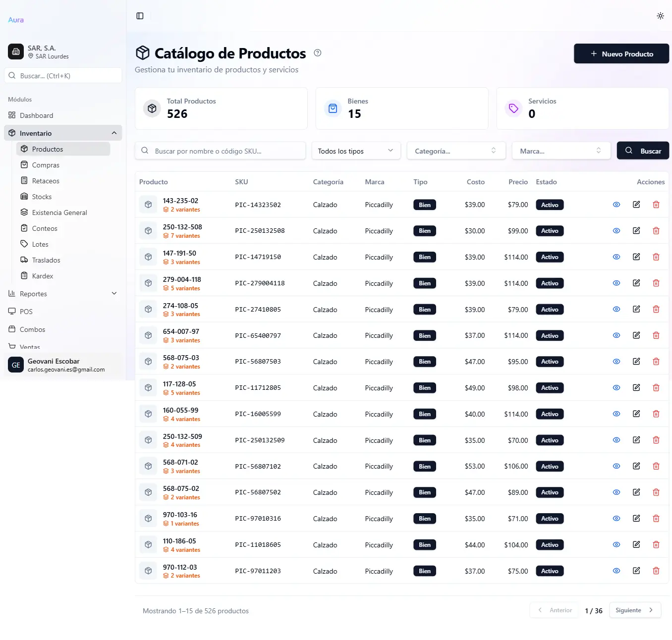Click the help icon next to Catálogo de Productos
Image resolution: width=672 pixels, height=640 pixels.
pyautogui.click(x=317, y=53)
